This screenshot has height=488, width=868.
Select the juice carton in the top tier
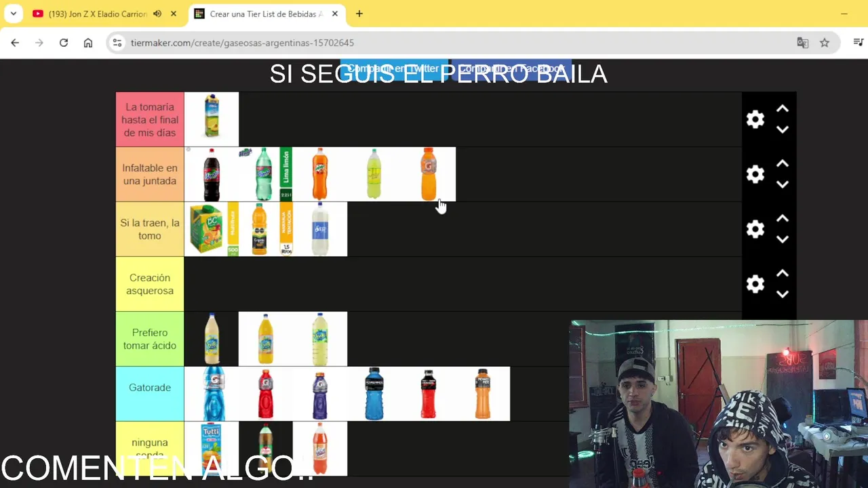pos(212,119)
